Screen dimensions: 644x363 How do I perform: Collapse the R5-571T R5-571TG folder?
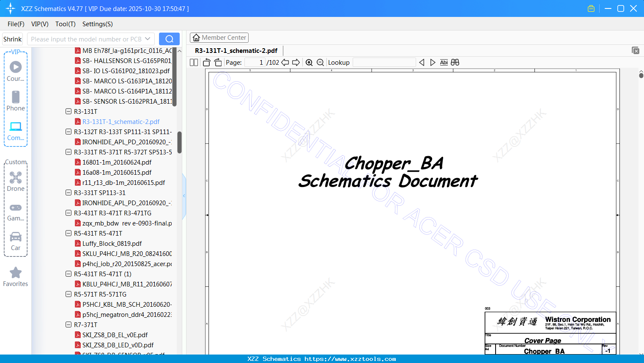69,294
